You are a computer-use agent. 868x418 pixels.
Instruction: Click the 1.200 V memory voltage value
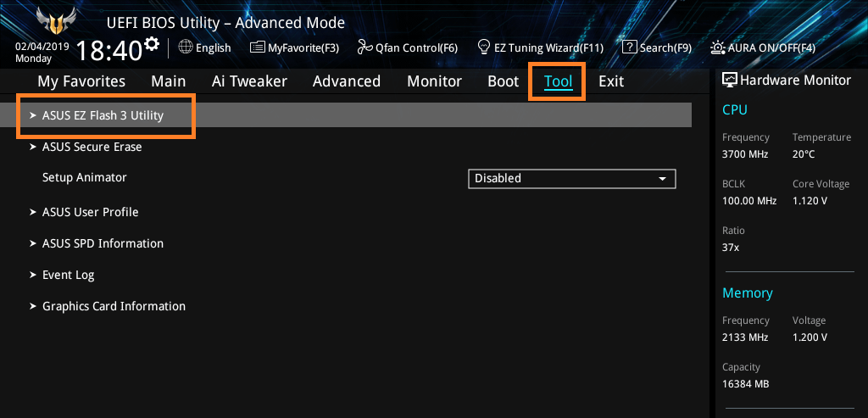pyautogui.click(x=810, y=337)
